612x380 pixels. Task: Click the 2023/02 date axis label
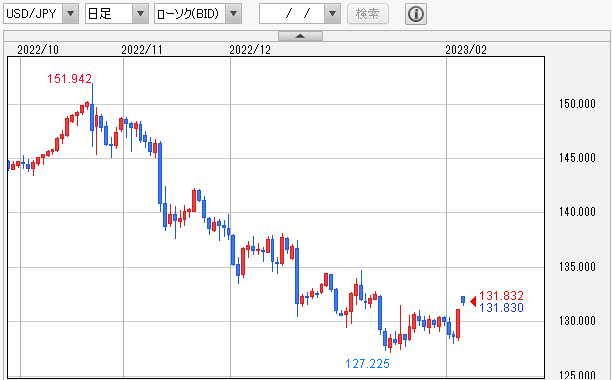[x=466, y=50]
